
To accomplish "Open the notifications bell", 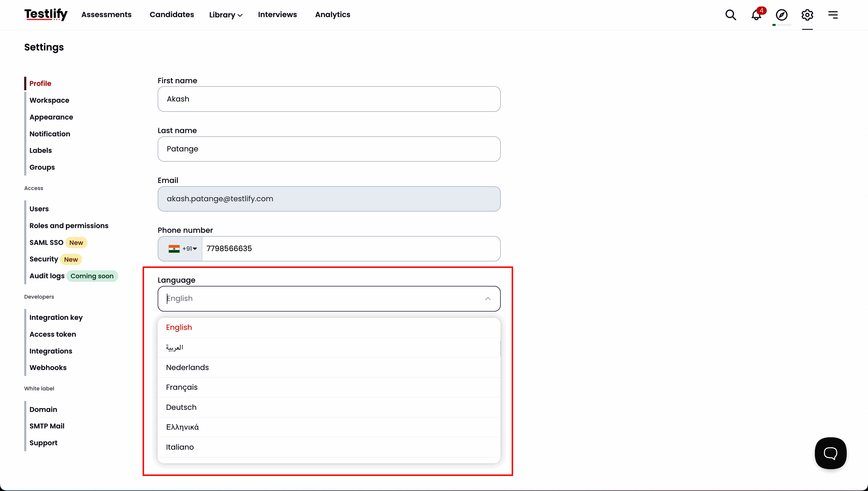I will [756, 15].
